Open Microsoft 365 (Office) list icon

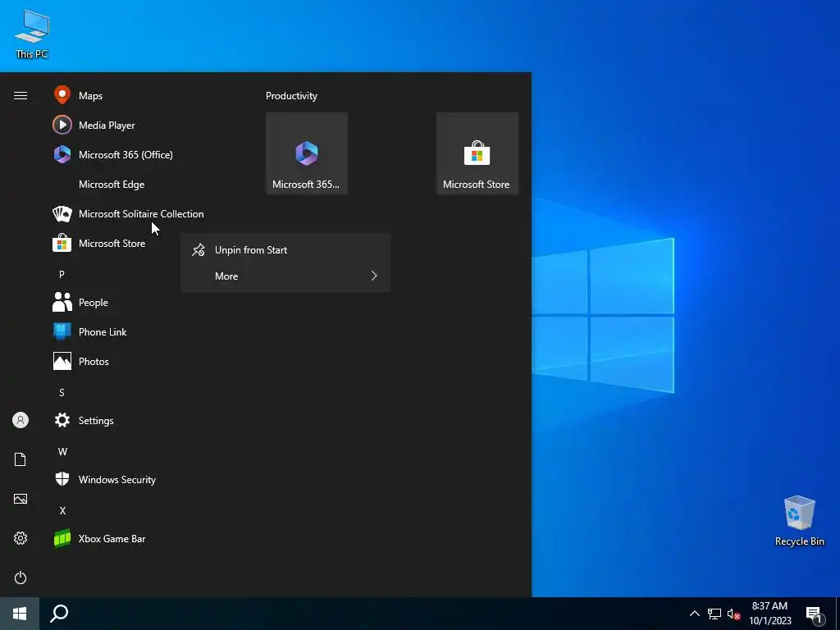click(62, 155)
